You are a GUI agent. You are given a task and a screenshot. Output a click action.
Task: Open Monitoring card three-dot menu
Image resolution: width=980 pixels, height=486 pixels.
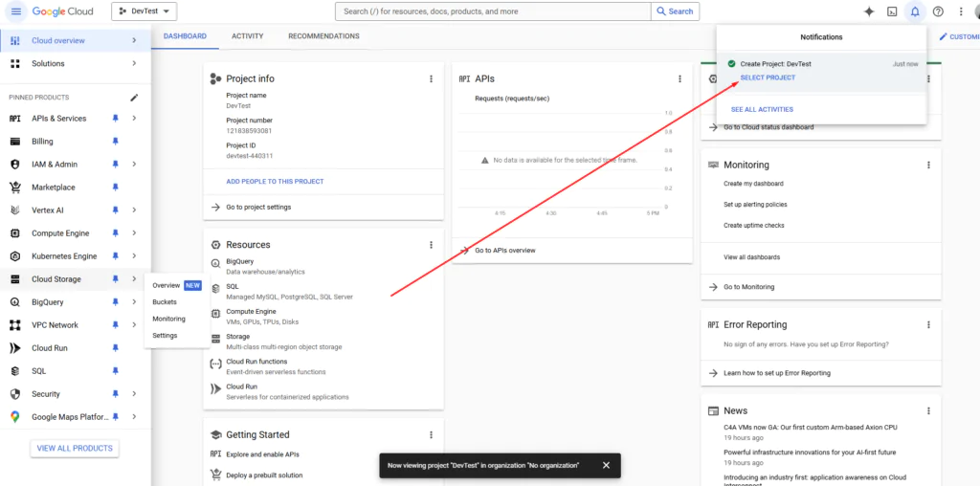point(928,165)
